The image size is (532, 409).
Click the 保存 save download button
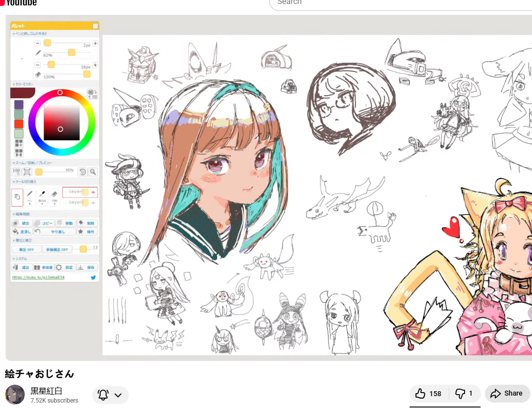(87, 267)
